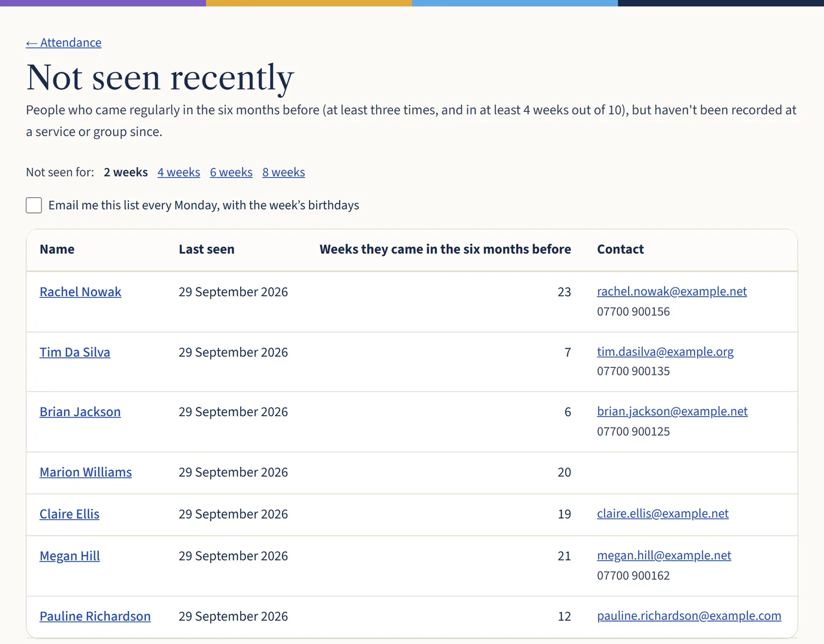Screen dimensions: 824x644
Task: Open Megan Hill's profile
Action: [69, 556]
